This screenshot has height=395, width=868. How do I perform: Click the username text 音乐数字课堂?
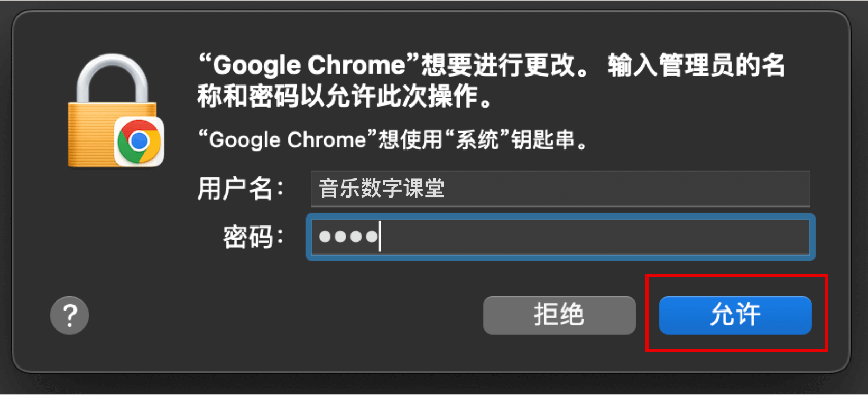[382, 189]
